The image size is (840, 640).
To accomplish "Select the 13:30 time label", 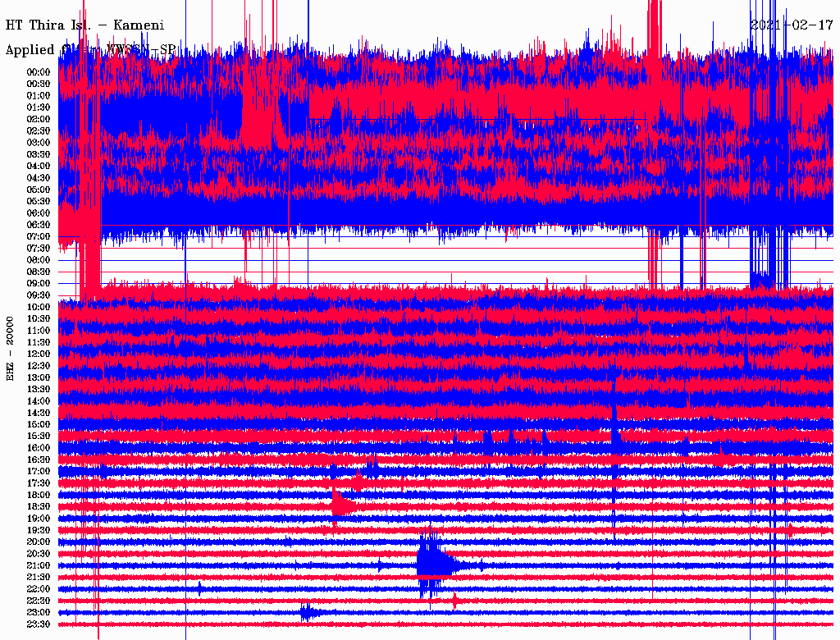I will [x=39, y=390].
